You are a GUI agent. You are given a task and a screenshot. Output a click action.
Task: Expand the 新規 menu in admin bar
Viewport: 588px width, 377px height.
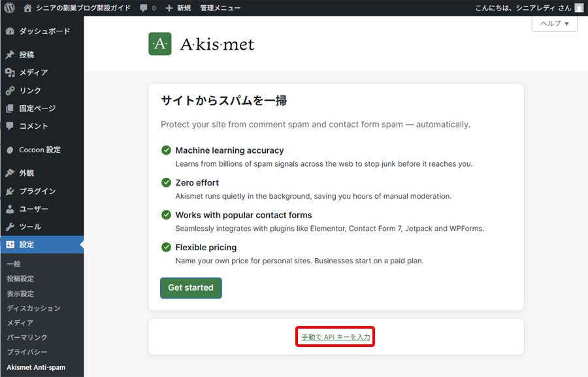pos(181,7)
